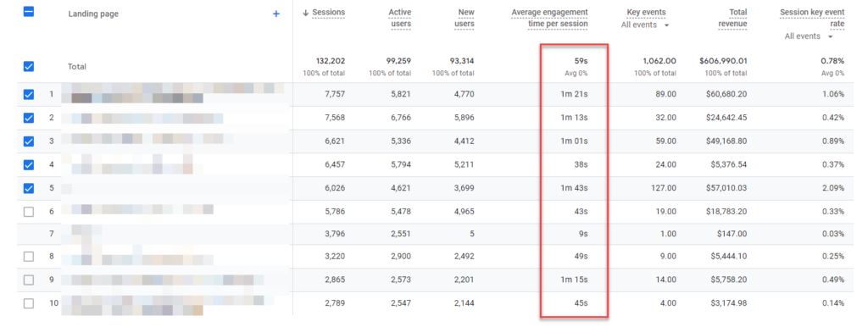Open All events dropdown under Session key event rate
Image resolution: width=868 pixels, height=327 pixels.
click(809, 36)
